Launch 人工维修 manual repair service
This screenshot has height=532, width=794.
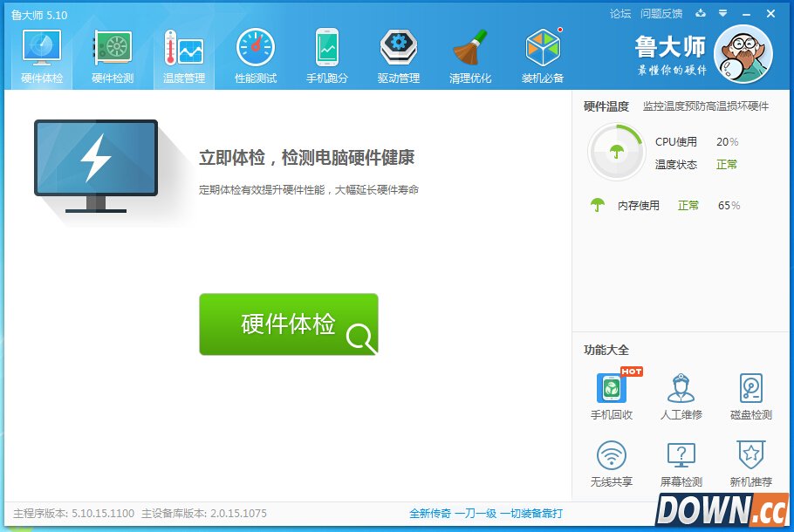(681, 396)
